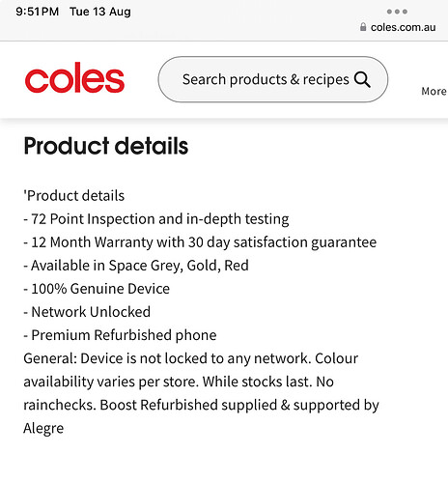Focus the Search products & recipes field
Image resolution: width=448 pixels, height=482 pixels.
click(273, 79)
